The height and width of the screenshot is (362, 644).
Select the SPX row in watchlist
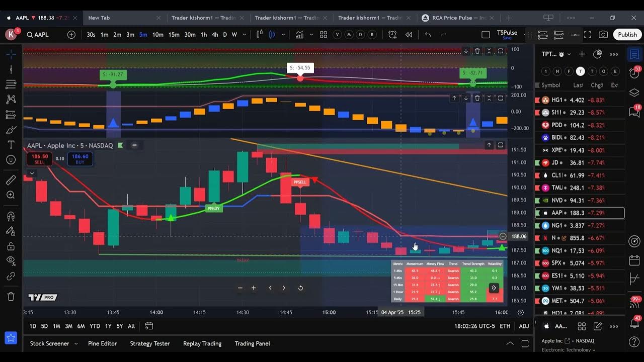[x=579, y=263]
